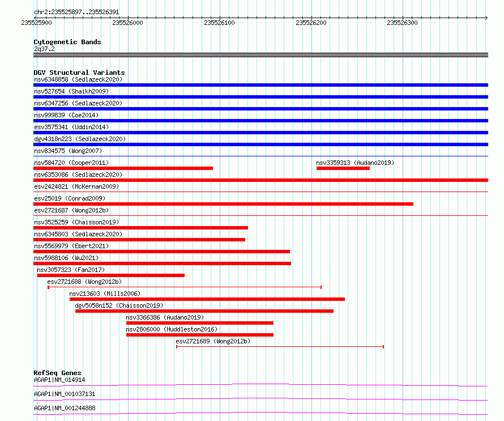Click the right arrow end of the ruler
Image resolution: width=504 pixels, height=421 pixels.
pos(486,18)
